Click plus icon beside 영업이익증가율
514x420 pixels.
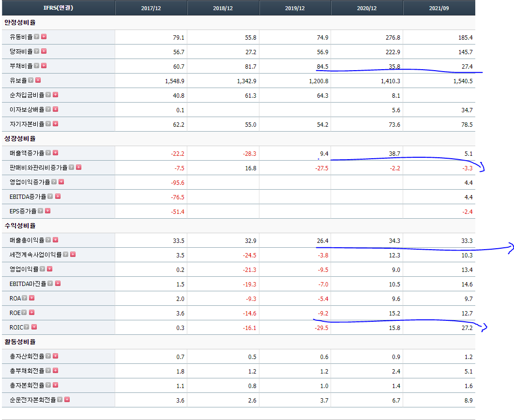coord(61,181)
